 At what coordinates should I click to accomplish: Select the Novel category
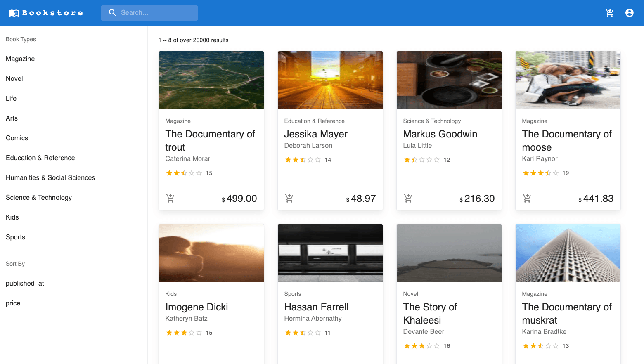tap(14, 79)
